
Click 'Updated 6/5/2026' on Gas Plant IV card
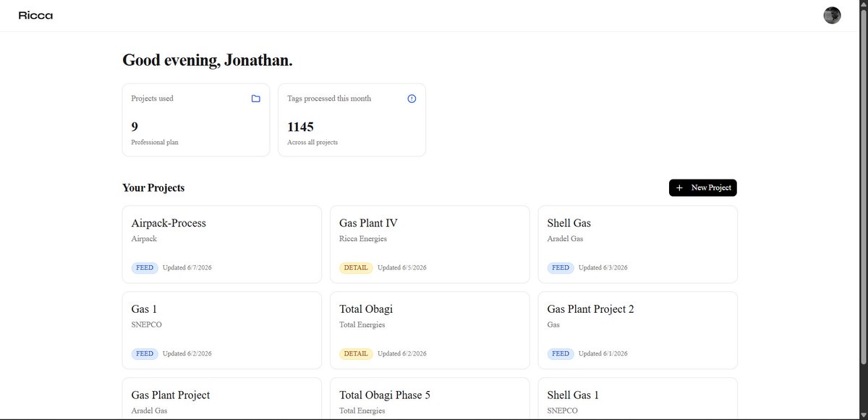(x=402, y=268)
